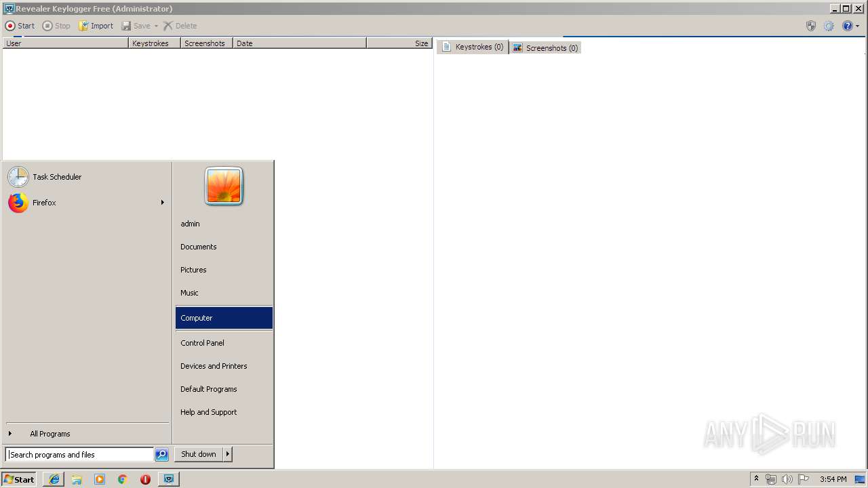The image size is (868, 488).
Task: Expand the Firefox jump list arrow
Action: [163, 203]
